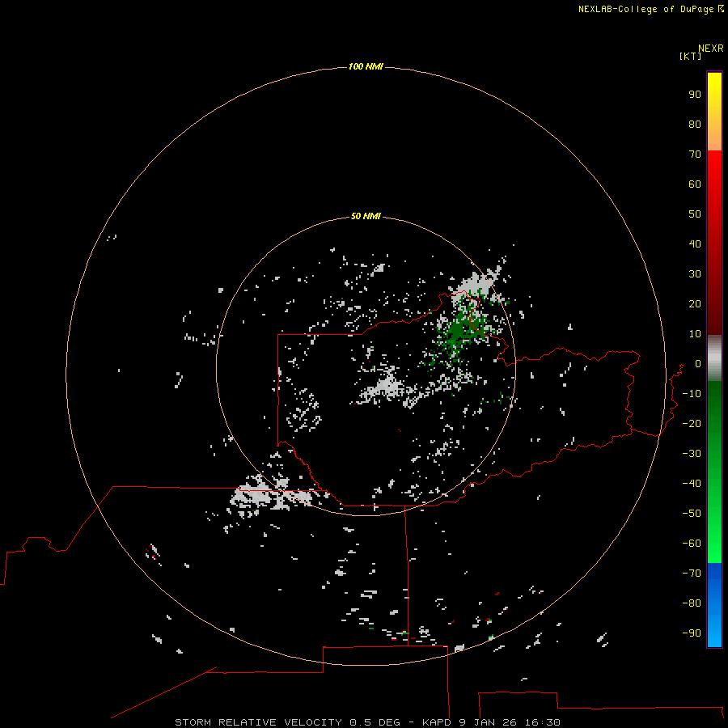
Task: Click the 70 value on velocity scale
Action: (x=695, y=154)
